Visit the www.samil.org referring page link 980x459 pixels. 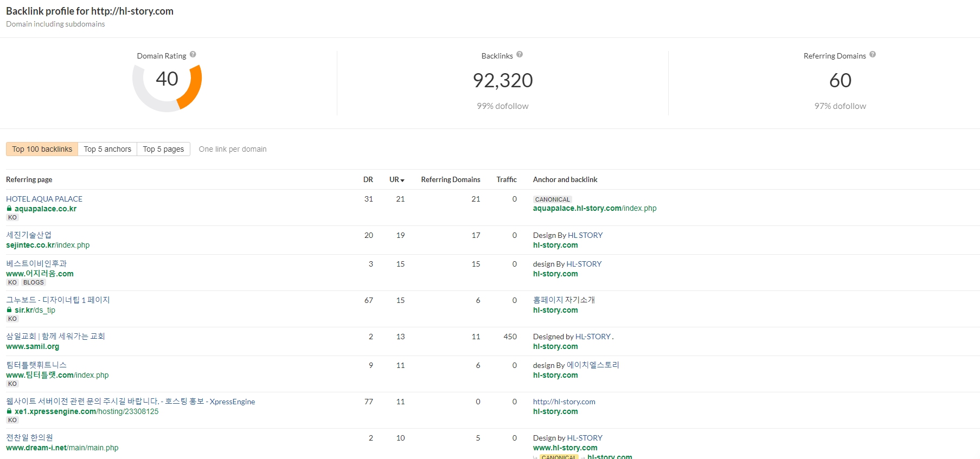coord(33,346)
